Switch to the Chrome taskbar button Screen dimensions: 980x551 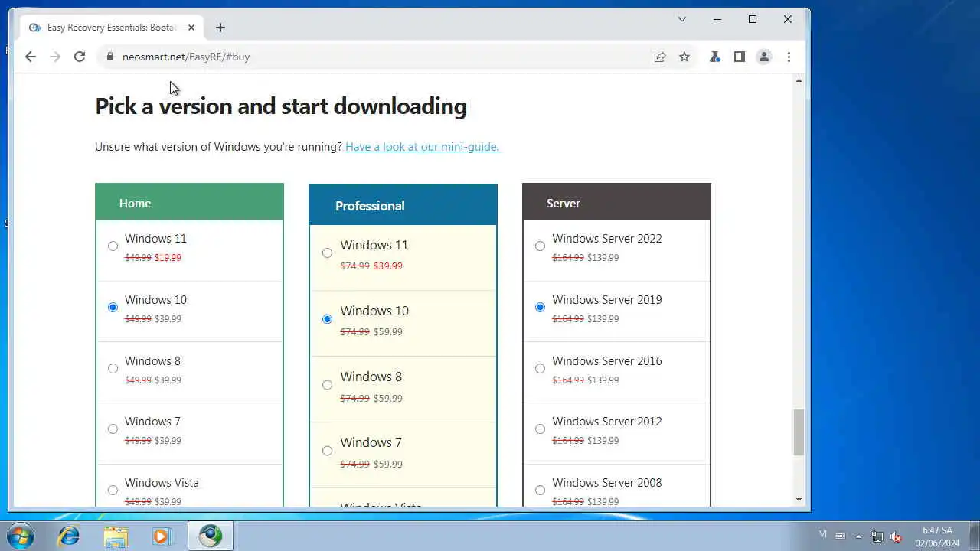(x=211, y=536)
